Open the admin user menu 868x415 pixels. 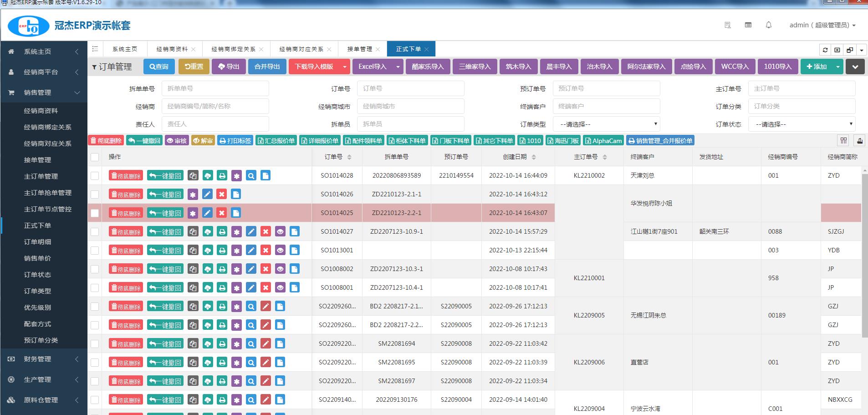(x=822, y=25)
